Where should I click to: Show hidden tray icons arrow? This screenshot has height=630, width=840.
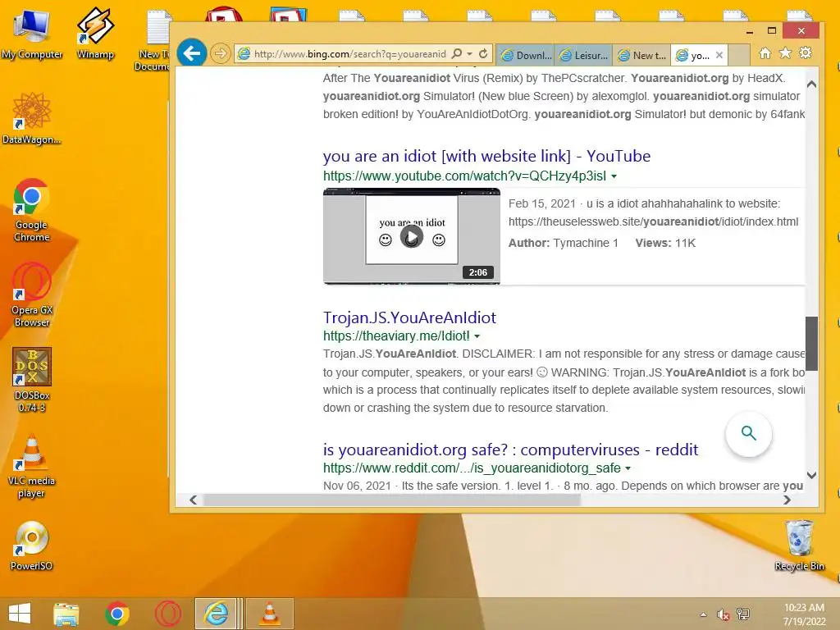703,614
